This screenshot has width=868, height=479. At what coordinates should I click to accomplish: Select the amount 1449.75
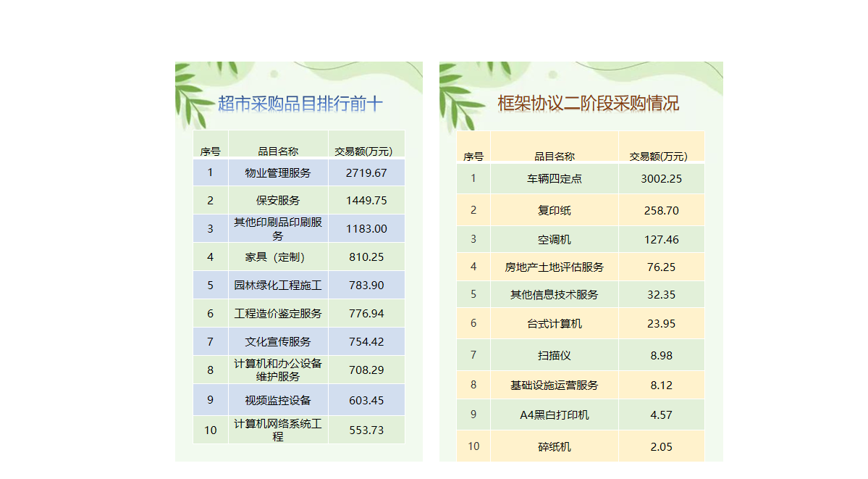point(366,201)
